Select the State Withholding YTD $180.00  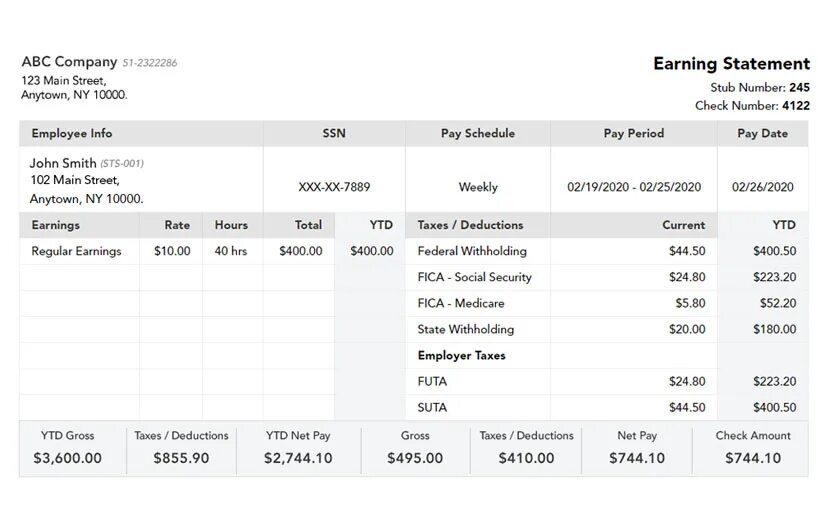tap(774, 329)
